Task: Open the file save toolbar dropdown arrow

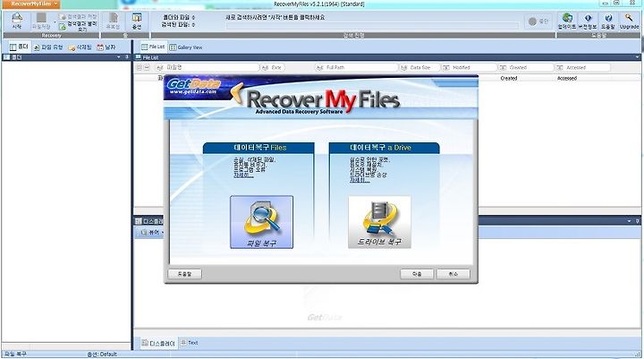Action: [x=55, y=21]
